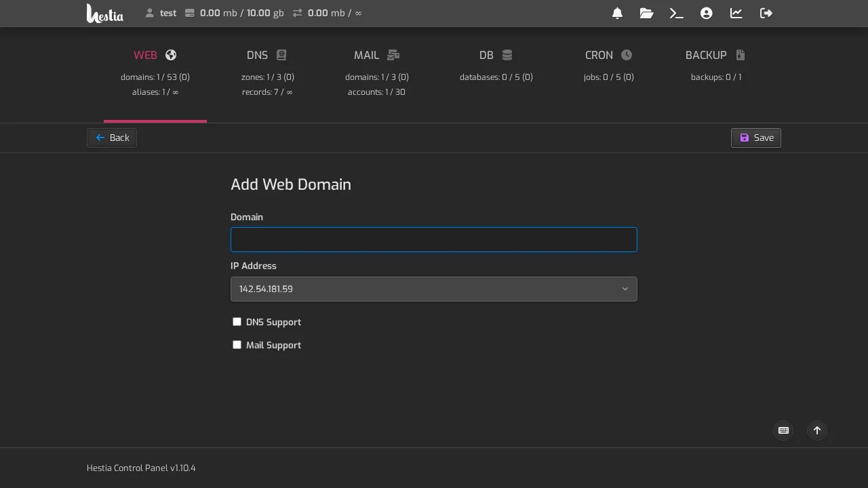The height and width of the screenshot is (488, 868).
Task: Click the envelopes icon beside MAIL
Action: pyautogui.click(x=393, y=55)
